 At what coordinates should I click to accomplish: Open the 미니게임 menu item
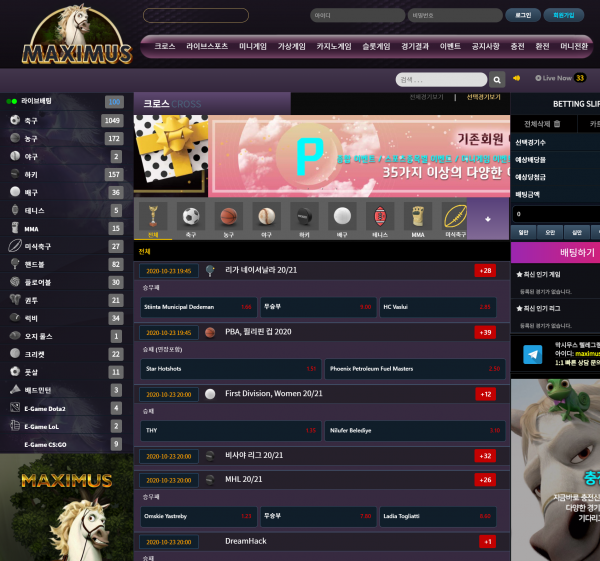[x=253, y=46]
